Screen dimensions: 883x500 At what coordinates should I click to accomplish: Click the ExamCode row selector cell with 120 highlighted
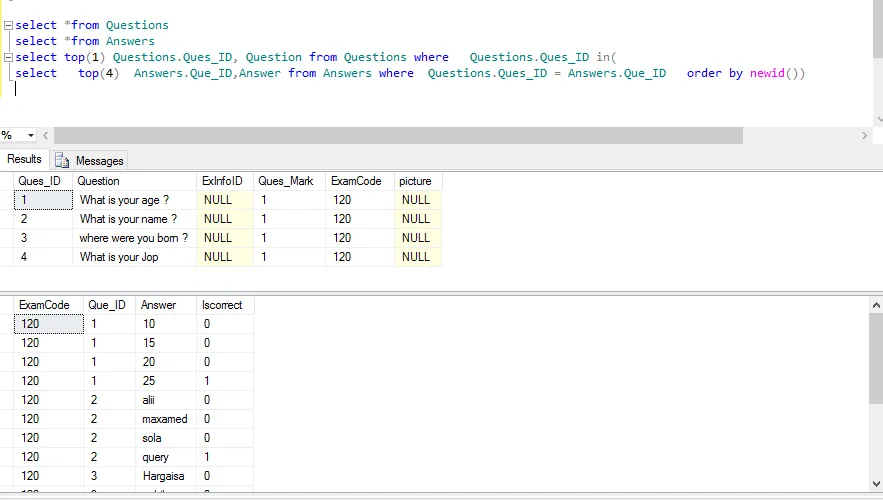click(x=49, y=324)
